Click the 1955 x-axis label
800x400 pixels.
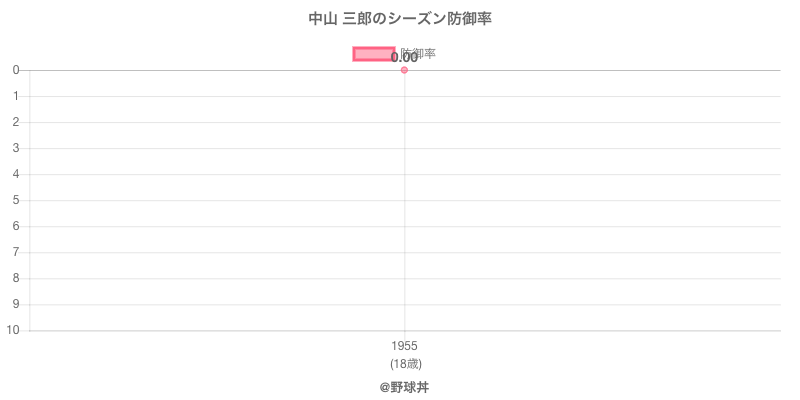(404, 346)
